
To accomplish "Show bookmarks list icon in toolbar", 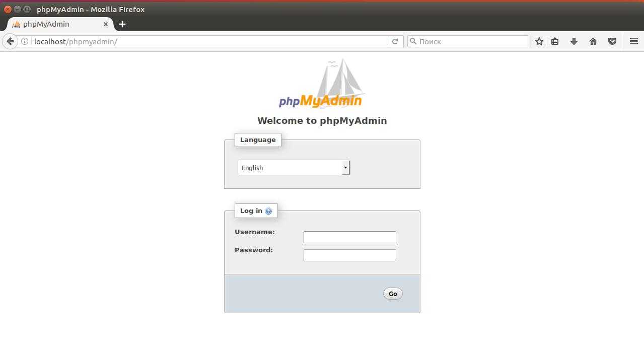I will (555, 41).
